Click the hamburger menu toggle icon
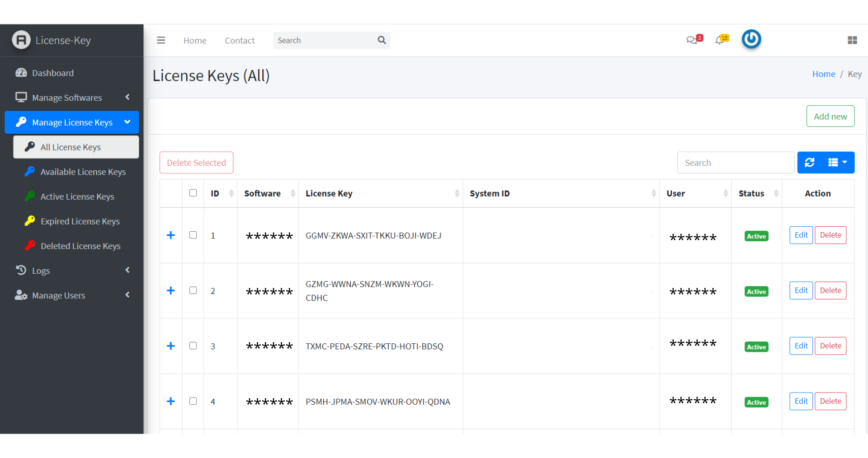 (x=161, y=40)
